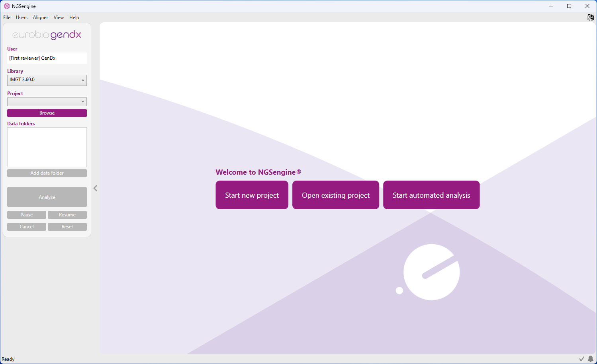Image resolution: width=597 pixels, height=364 pixels.
Task: Click the eurobio gendx logo
Action: (x=47, y=35)
